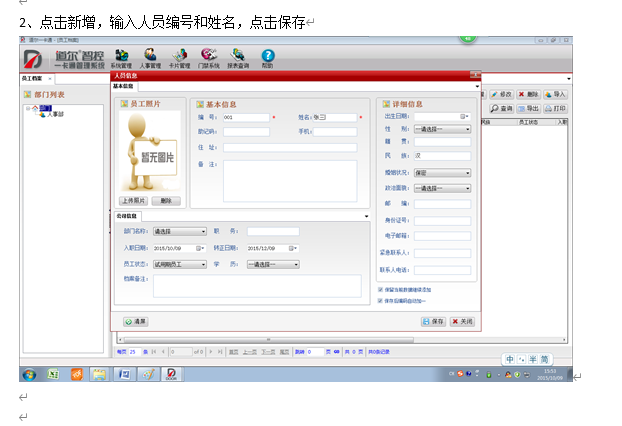Screen dimensions: 622x426
Task: Toggle the 保存后编码自动加一 checkbox
Action: coord(381,299)
